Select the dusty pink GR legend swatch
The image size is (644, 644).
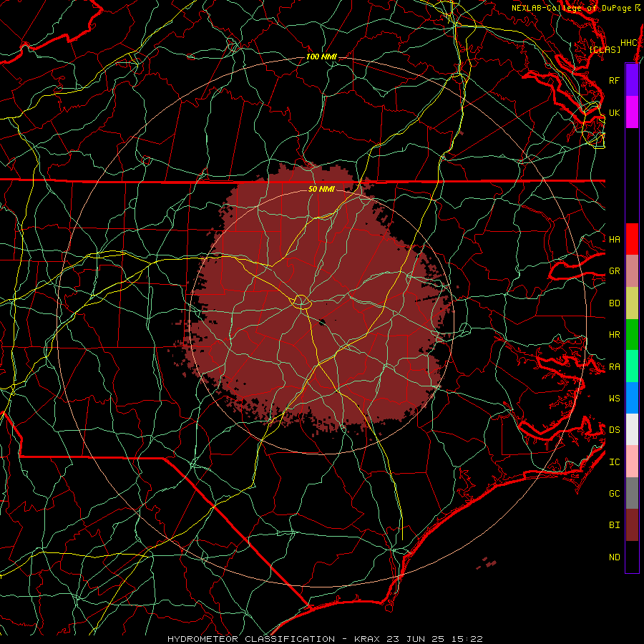click(632, 271)
